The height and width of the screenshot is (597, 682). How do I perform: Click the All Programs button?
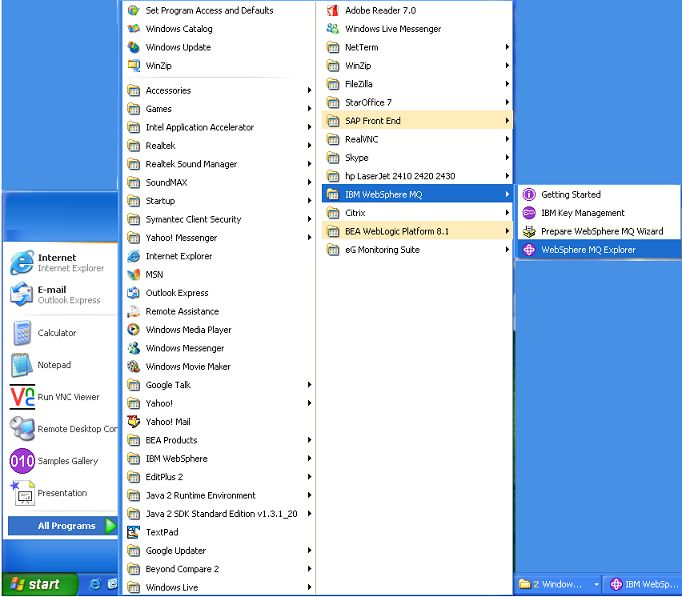[63, 526]
